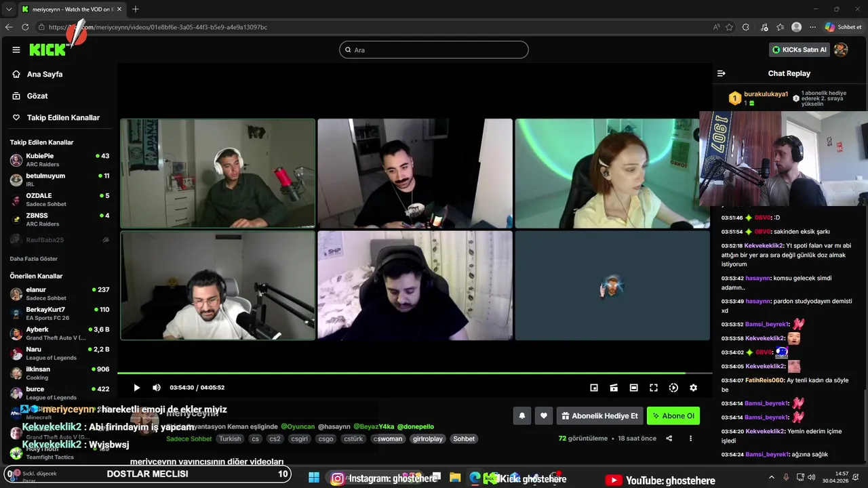
Task: Click the girlrolplay tag
Action: (428, 439)
